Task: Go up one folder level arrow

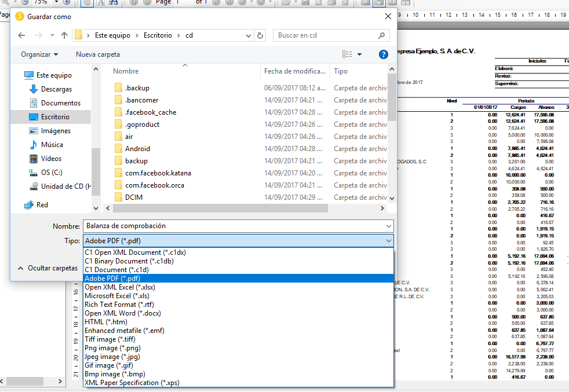Action: tap(64, 35)
